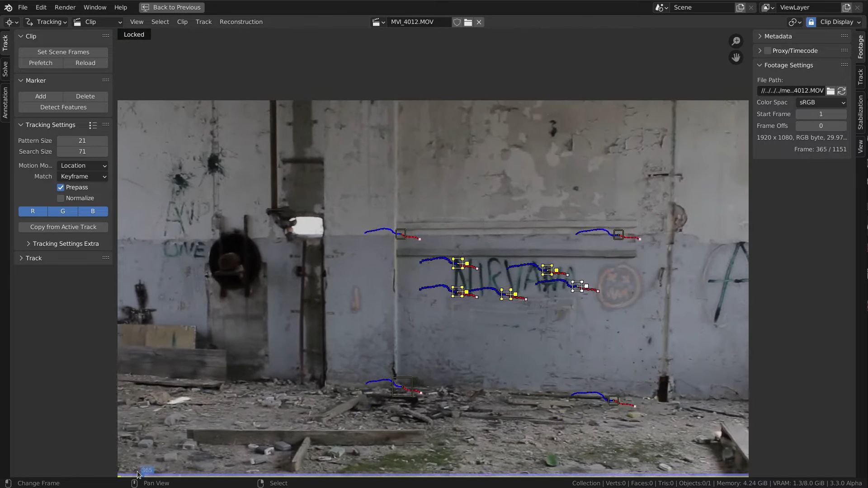The width and height of the screenshot is (868, 488).
Task: Click the clip name field MVI_4012.MOV
Action: point(411,22)
